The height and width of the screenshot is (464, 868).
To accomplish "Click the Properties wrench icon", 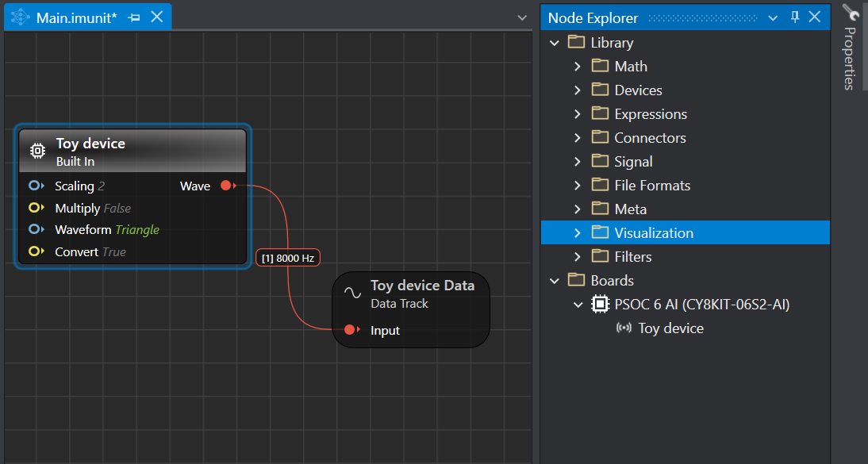I will point(851,12).
